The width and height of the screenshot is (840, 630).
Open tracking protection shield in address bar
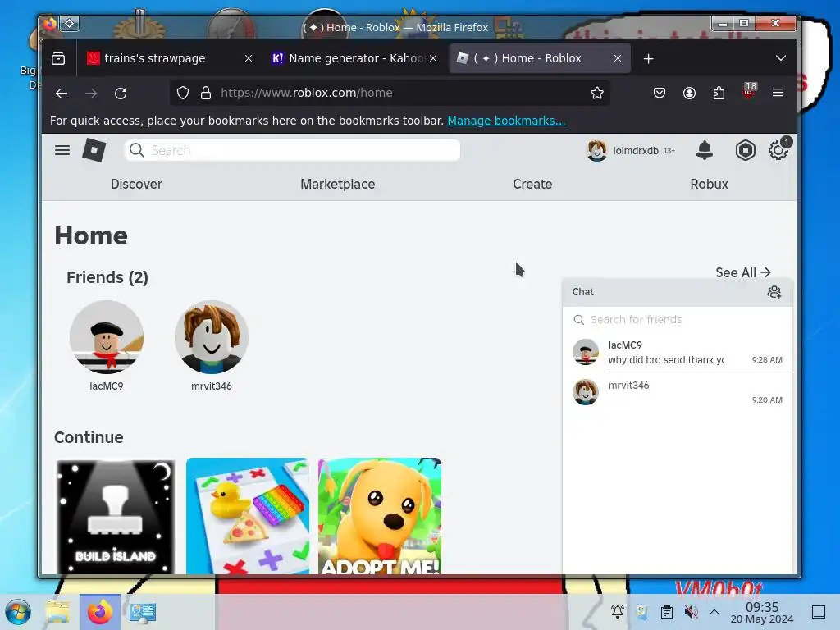pos(183,94)
